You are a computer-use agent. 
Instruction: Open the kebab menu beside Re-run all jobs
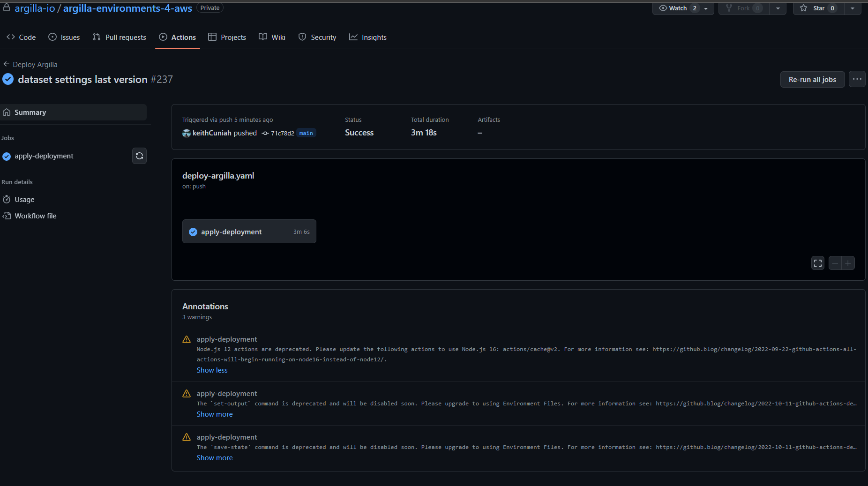[857, 79]
